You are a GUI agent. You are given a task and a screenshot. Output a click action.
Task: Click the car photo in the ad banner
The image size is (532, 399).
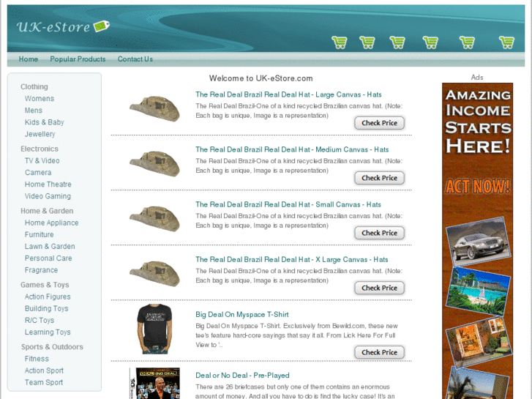(x=478, y=241)
